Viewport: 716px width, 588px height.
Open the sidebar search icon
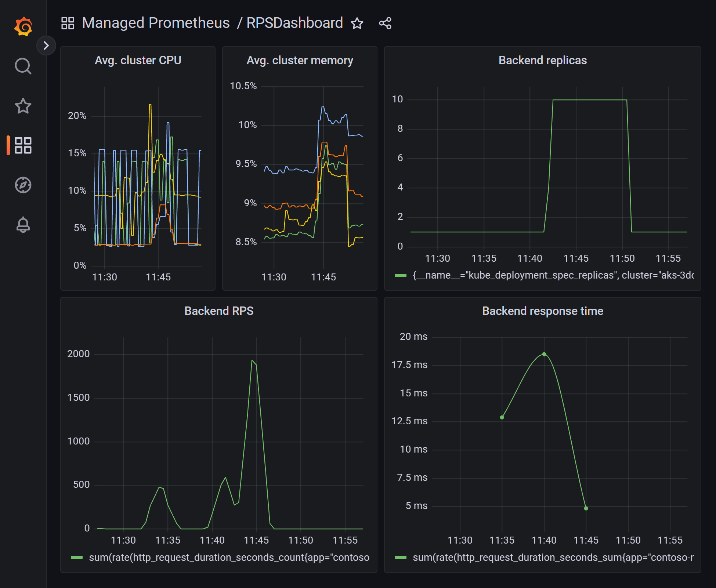pyautogui.click(x=23, y=66)
